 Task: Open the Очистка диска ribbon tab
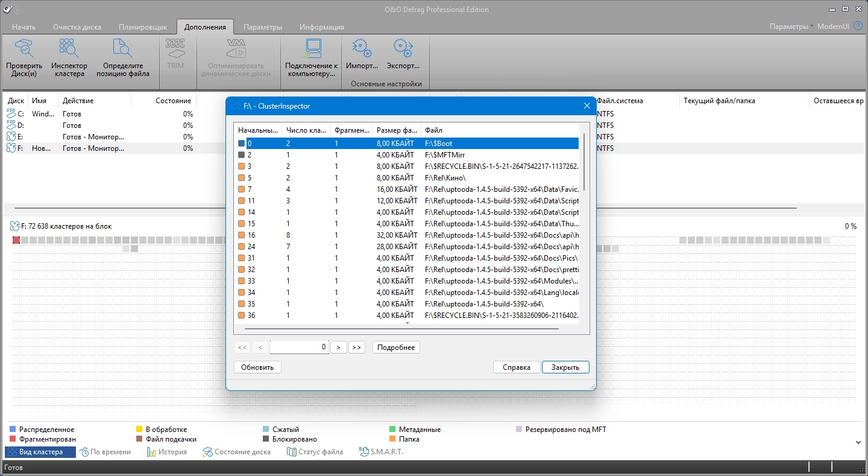click(x=77, y=27)
